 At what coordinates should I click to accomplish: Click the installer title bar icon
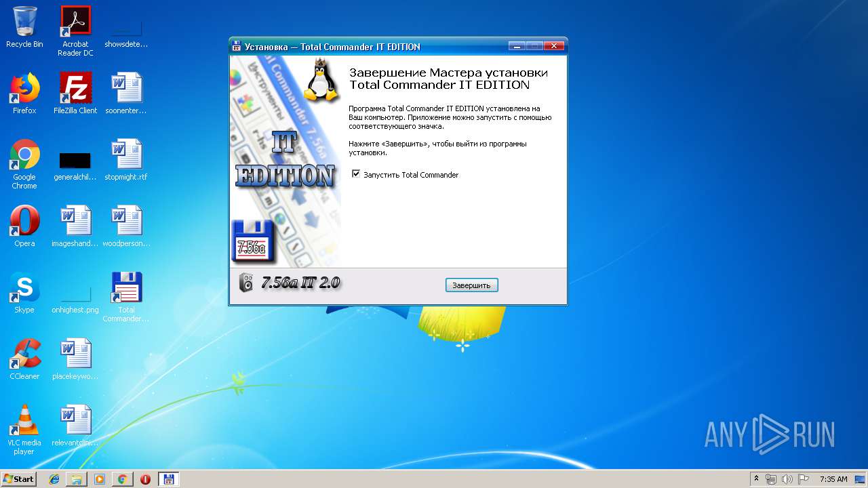[x=237, y=47]
